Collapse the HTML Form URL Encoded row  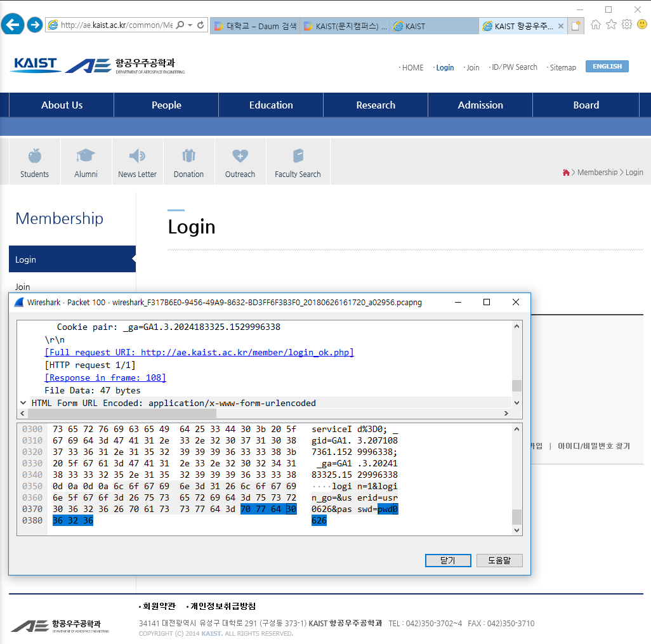23,403
